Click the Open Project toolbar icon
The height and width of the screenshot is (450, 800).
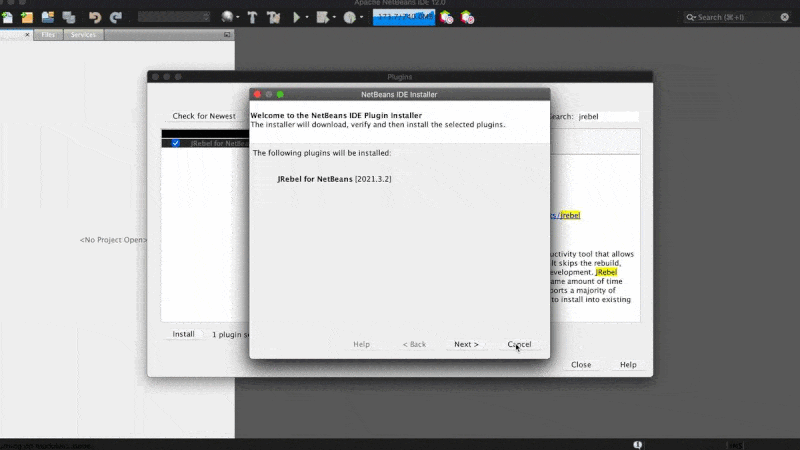tap(48, 17)
